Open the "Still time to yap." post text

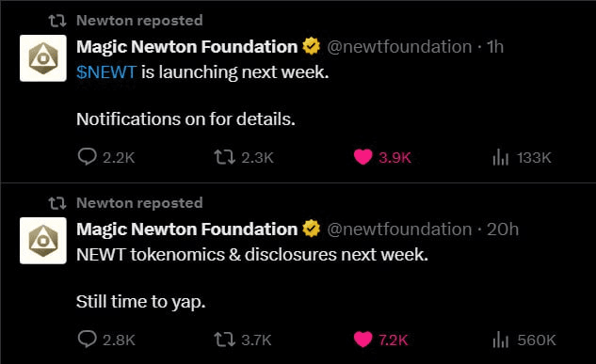(140, 302)
